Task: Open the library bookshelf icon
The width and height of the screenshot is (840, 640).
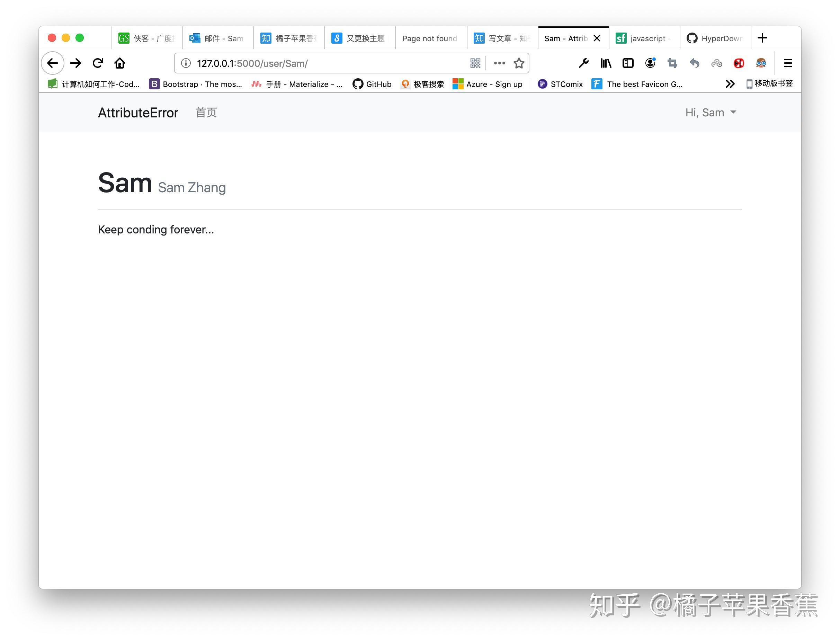Action: [606, 63]
